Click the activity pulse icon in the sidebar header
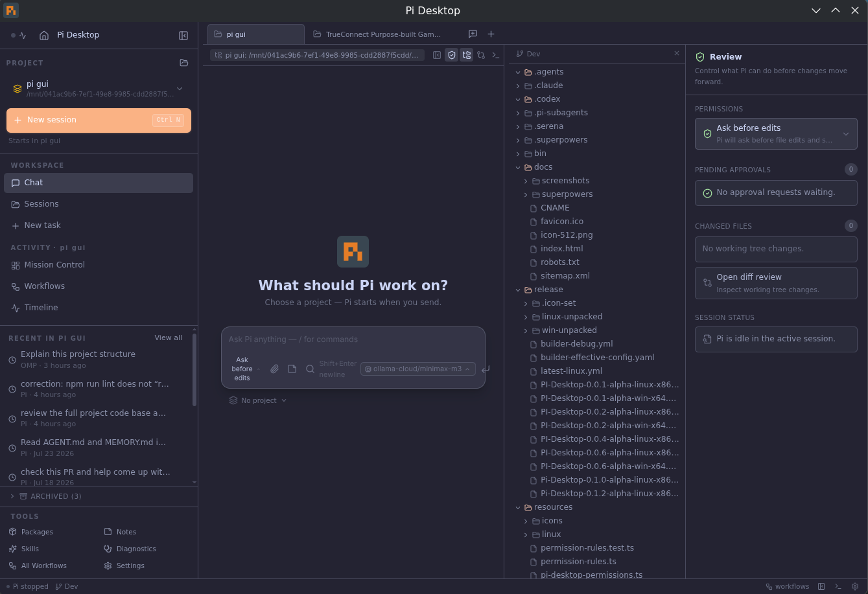The height and width of the screenshot is (594, 868). (x=23, y=36)
